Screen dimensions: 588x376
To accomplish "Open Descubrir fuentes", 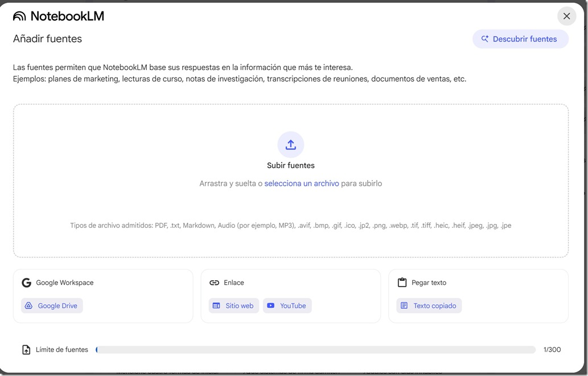I will pyautogui.click(x=520, y=38).
